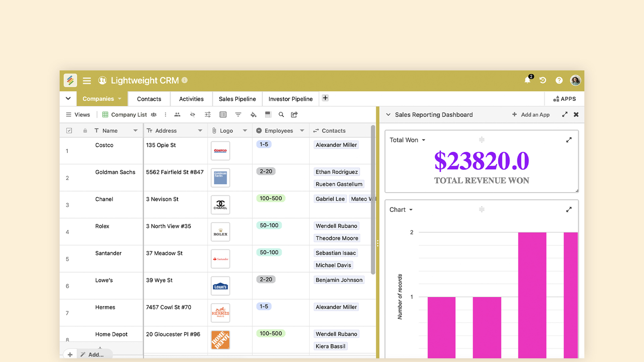Screen dimensions: 644x362
Task: Open the Chart block dropdown
Action: 411,210
